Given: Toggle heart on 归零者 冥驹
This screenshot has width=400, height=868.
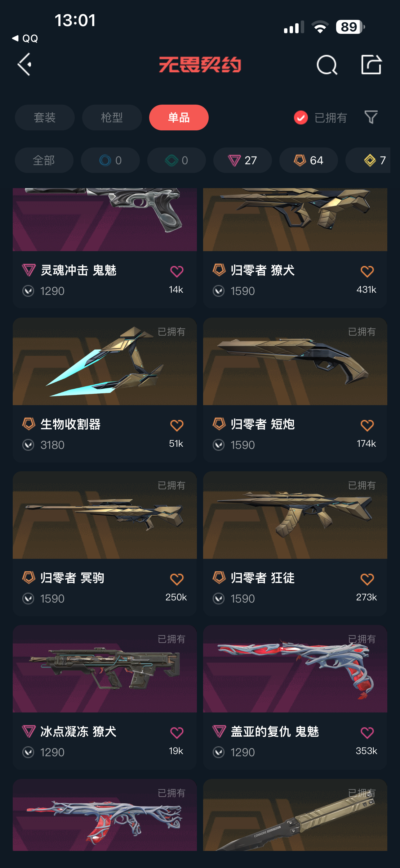Looking at the screenshot, I should pyautogui.click(x=176, y=579).
